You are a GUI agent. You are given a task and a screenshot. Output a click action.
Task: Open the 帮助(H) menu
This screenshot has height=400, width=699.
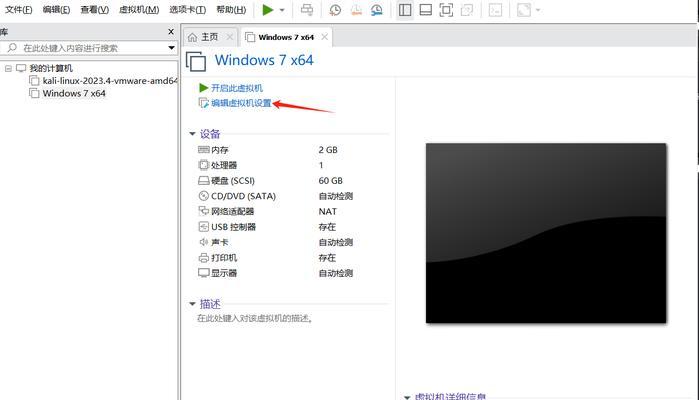[x=231, y=10]
